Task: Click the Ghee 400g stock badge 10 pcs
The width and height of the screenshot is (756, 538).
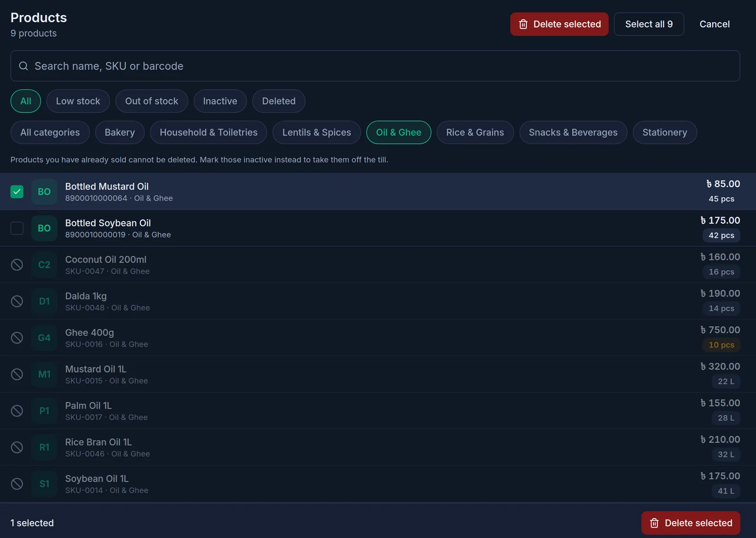Action: pyautogui.click(x=721, y=345)
